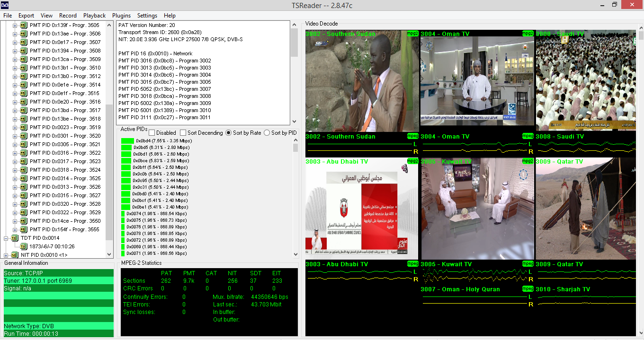Click the 1873/-6/-7 00:10:26 TDT entry
The height and width of the screenshot is (340, 644).
[x=52, y=247]
